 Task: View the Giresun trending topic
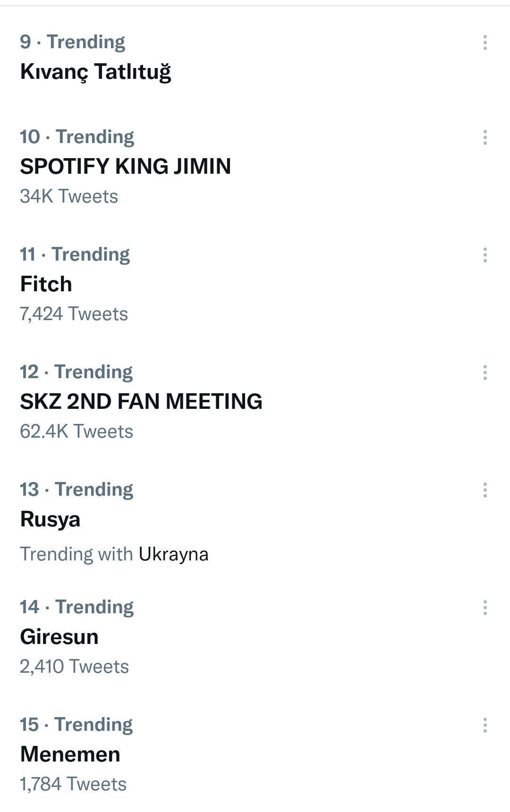[x=59, y=637]
